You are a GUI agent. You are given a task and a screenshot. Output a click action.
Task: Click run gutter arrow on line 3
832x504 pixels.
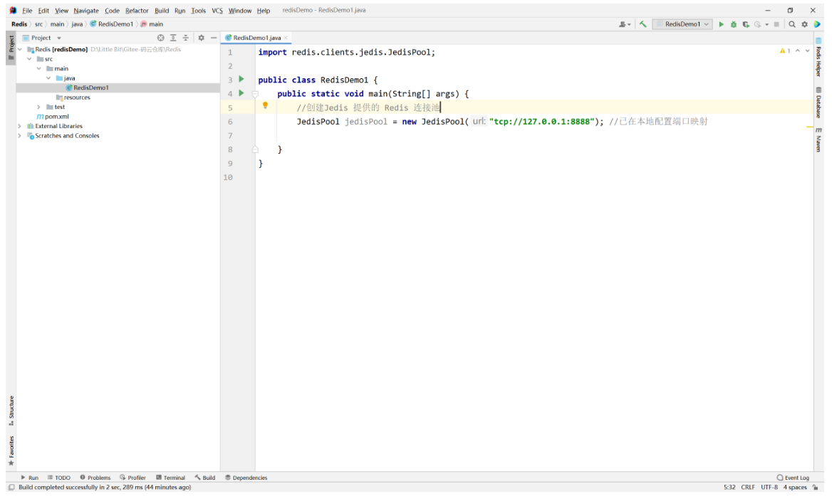[x=241, y=79]
